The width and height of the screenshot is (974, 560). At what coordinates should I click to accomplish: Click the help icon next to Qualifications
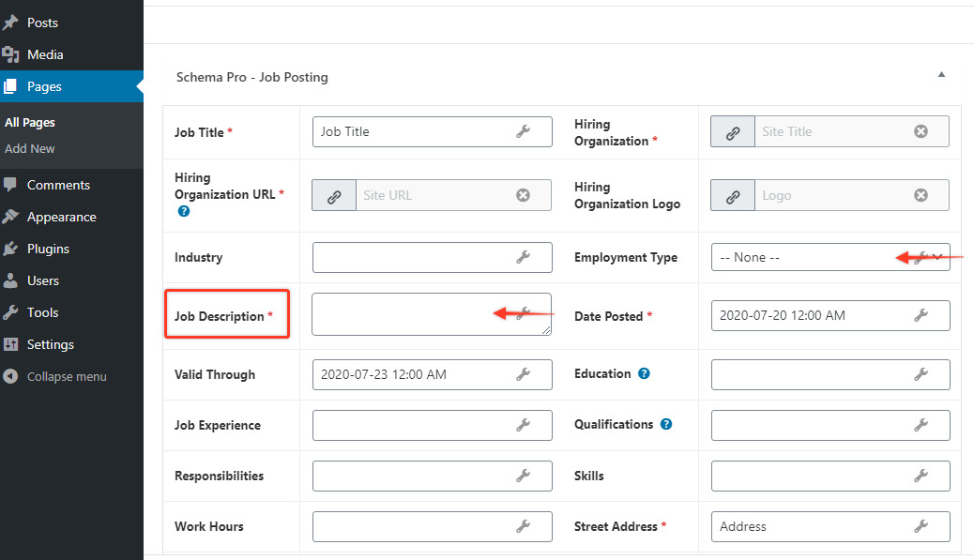tap(665, 424)
